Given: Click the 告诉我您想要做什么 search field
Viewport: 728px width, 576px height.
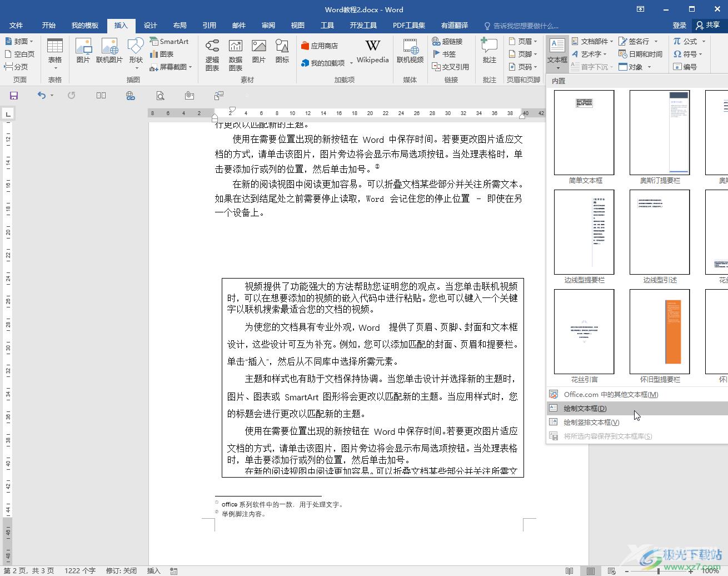Looking at the screenshot, I should click(x=521, y=26).
